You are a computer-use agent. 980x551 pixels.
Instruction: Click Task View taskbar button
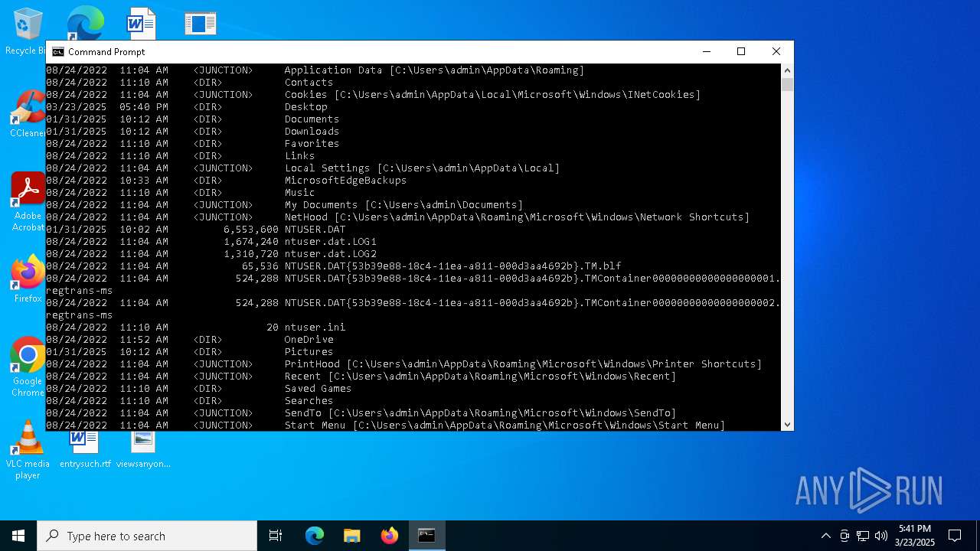coord(276,536)
